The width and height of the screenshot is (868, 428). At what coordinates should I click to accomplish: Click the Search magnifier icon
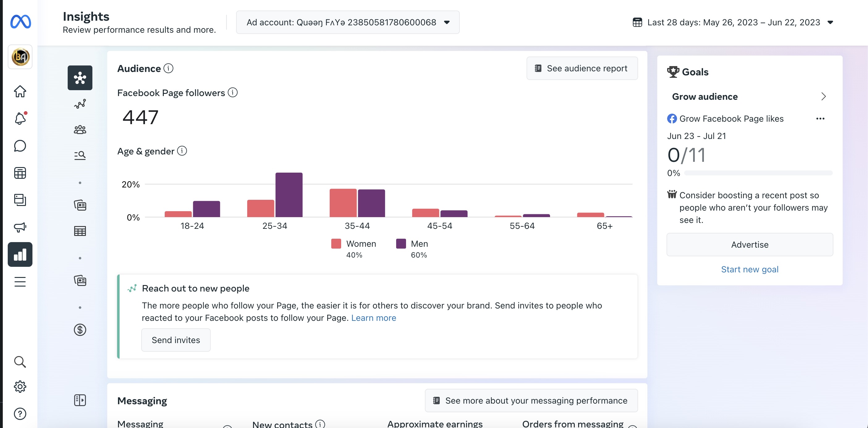tap(20, 362)
